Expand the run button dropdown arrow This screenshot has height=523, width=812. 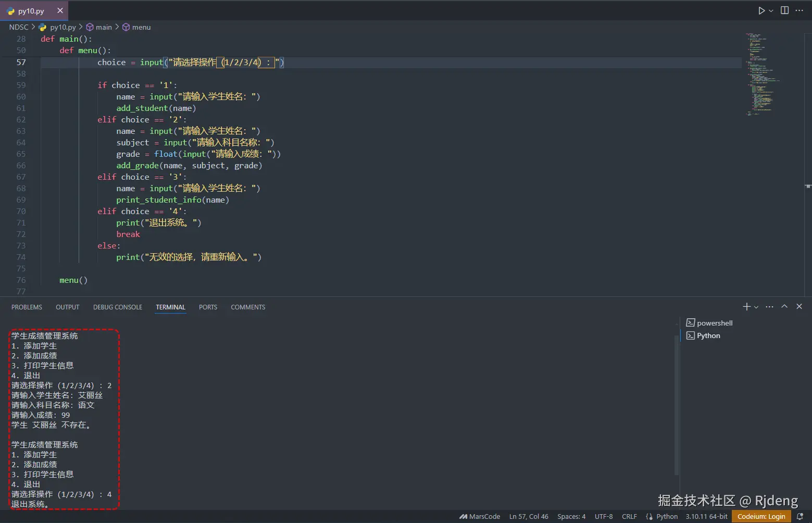771,11
